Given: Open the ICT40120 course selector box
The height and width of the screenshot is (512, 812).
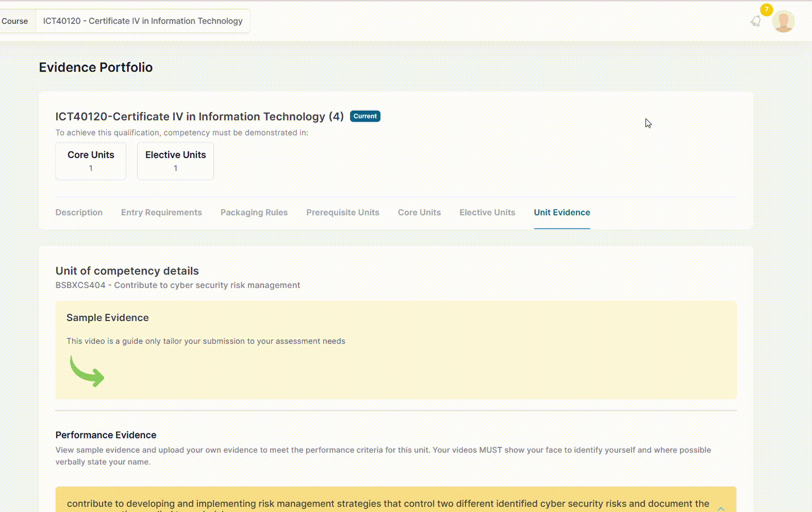Looking at the screenshot, I should coord(143,21).
